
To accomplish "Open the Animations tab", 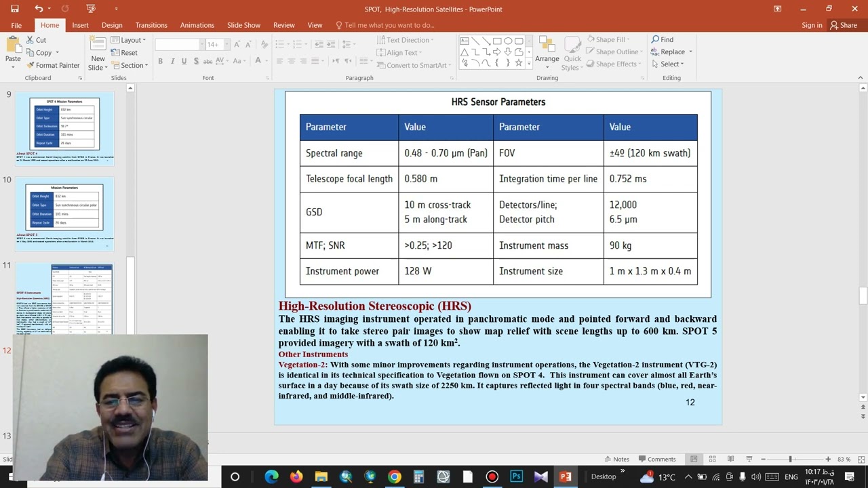I will point(197,25).
